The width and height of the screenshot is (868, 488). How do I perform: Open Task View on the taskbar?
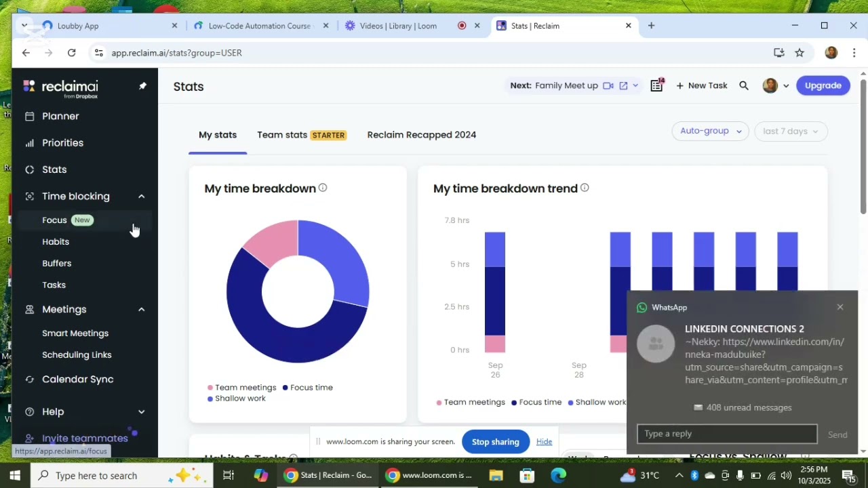pyautogui.click(x=229, y=476)
